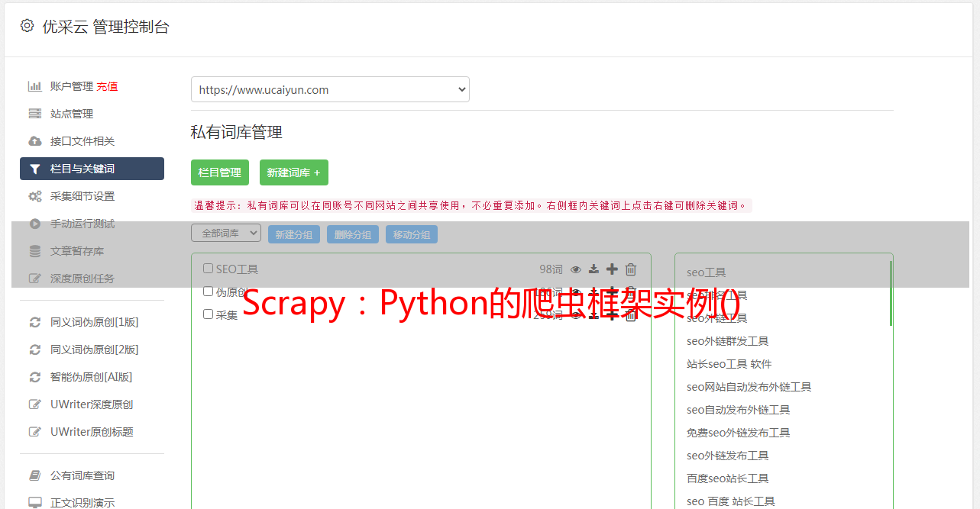The image size is (980, 509).
Task: Click the red 充值 link
Action: pyautogui.click(x=107, y=86)
